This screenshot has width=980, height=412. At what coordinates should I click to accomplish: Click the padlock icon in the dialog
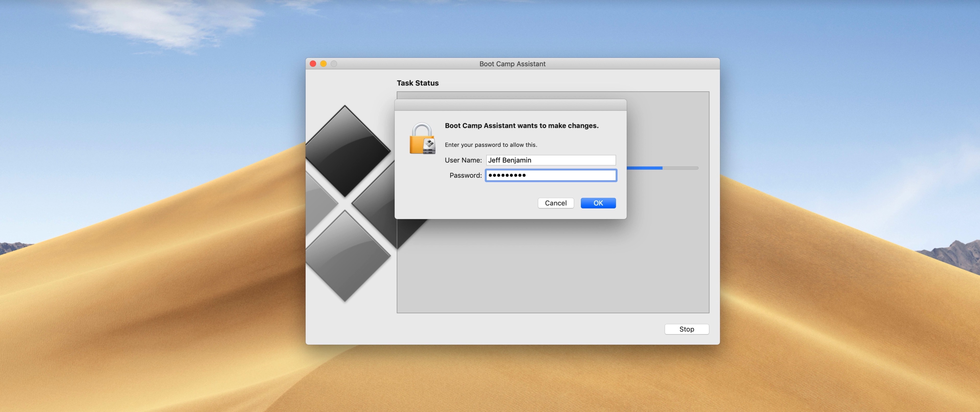click(x=422, y=139)
